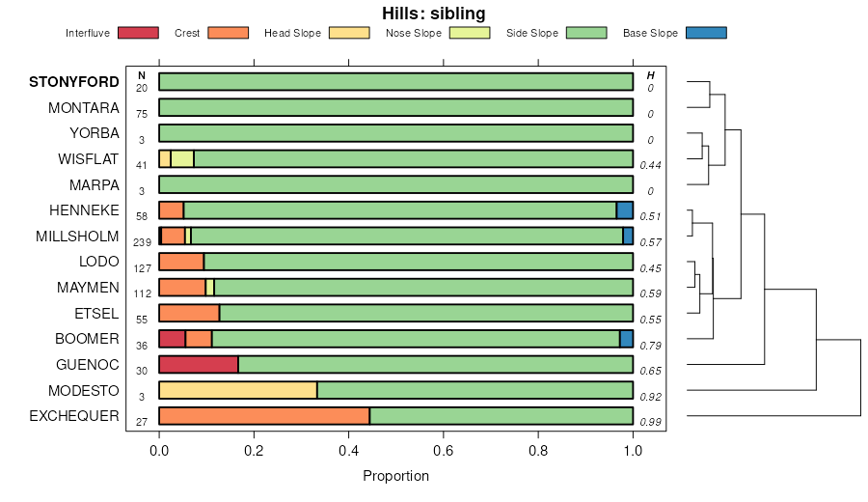This screenshot has height=502, width=868.
Task: Select the Head Slope legend swatch
Action: [349, 33]
